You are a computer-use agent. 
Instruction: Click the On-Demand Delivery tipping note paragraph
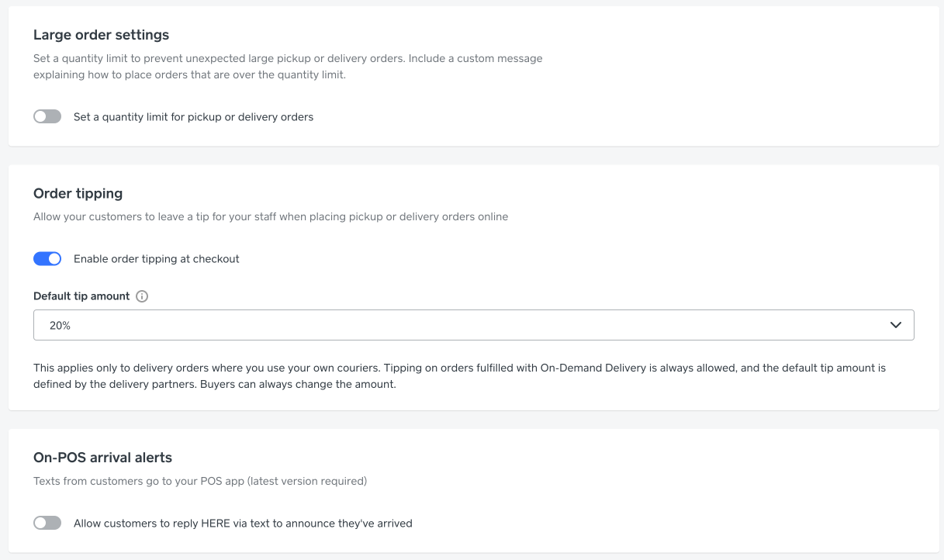pos(459,376)
